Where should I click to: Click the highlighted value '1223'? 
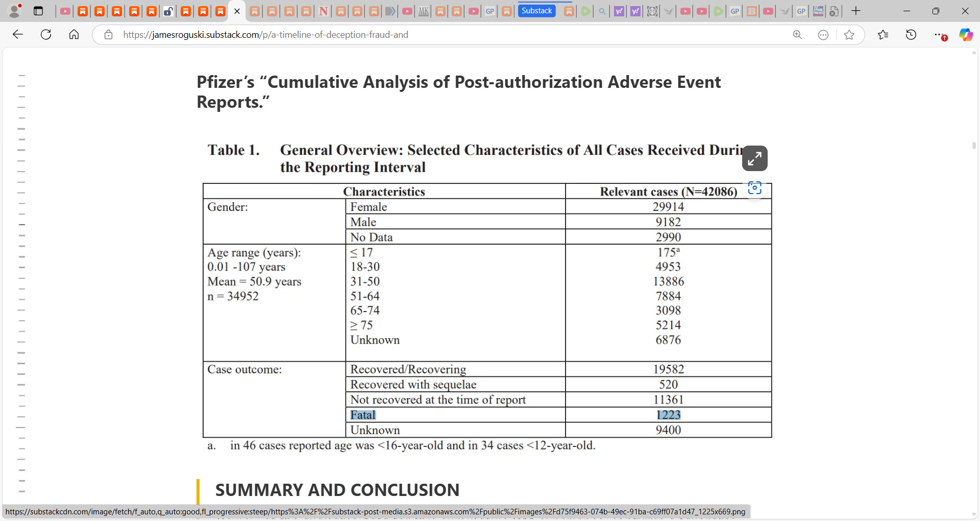(668, 415)
